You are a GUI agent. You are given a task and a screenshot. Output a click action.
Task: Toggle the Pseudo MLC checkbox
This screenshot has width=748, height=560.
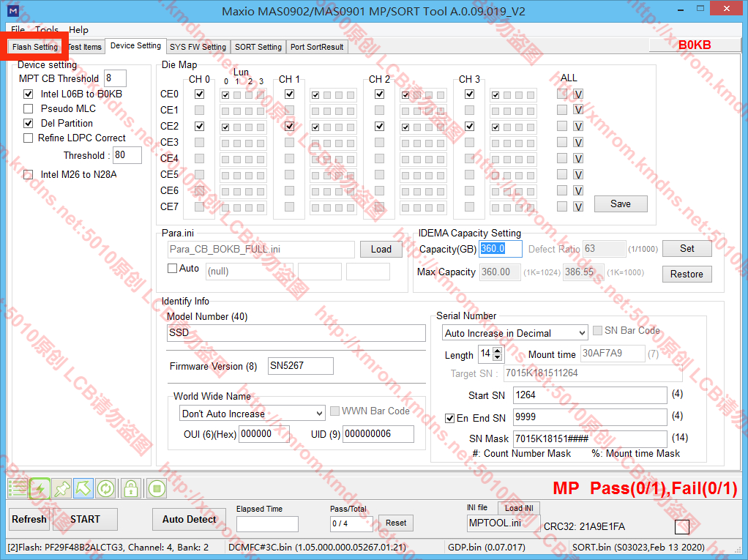[29, 108]
